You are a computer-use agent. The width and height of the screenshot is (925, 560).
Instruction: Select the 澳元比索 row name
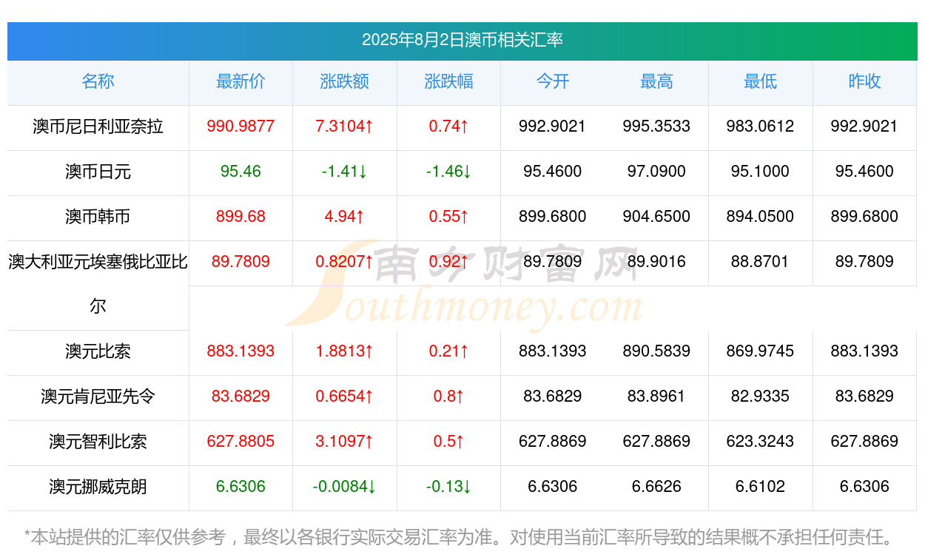[x=98, y=351]
